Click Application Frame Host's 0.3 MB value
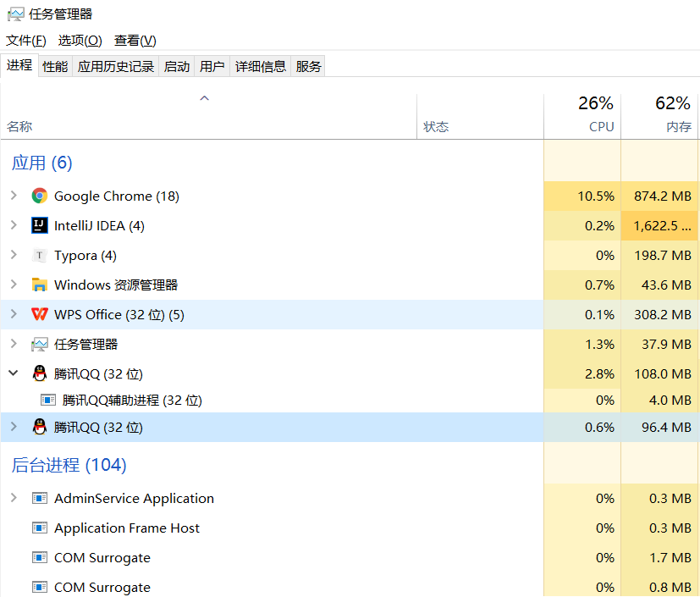Image resolution: width=700 pixels, height=597 pixels. [x=670, y=528]
